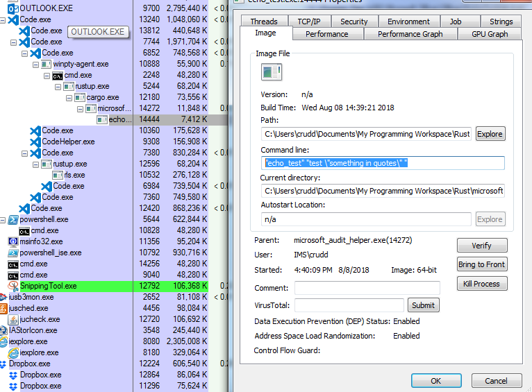The width and height of the screenshot is (532, 392).
Task: Submit the process to VirusTotal
Action: click(x=423, y=305)
